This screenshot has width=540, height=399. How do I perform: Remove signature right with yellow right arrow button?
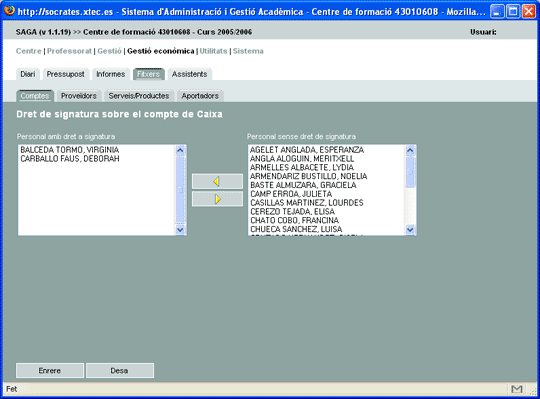point(217,199)
